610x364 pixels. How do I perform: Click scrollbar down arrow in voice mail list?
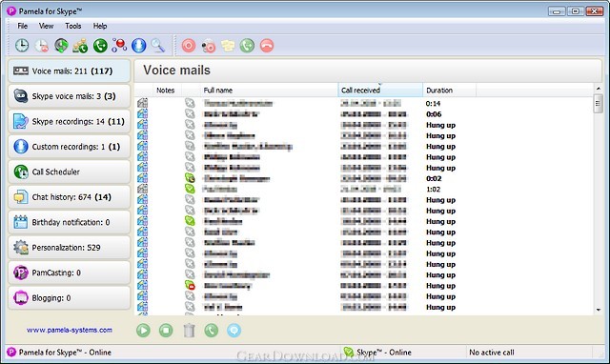[599, 310]
